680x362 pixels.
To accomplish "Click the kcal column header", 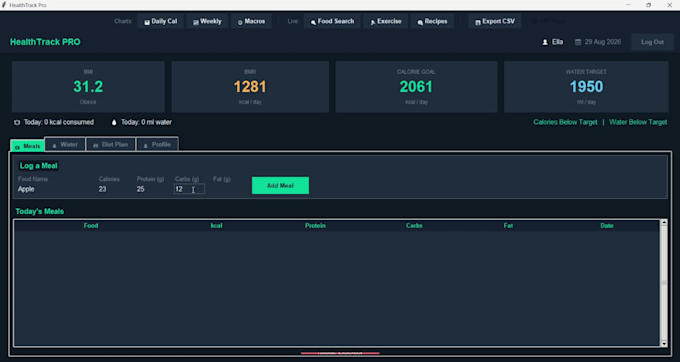I will tap(216, 225).
